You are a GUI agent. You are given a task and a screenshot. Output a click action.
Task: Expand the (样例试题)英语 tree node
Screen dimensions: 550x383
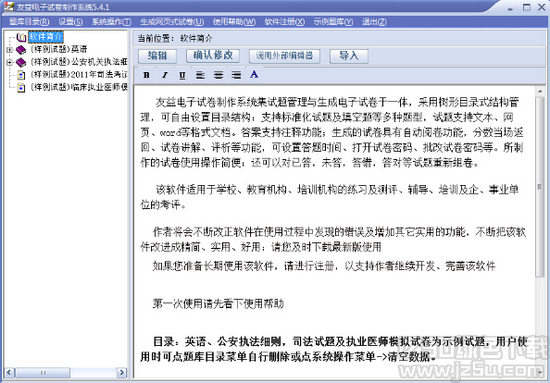tap(9, 50)
